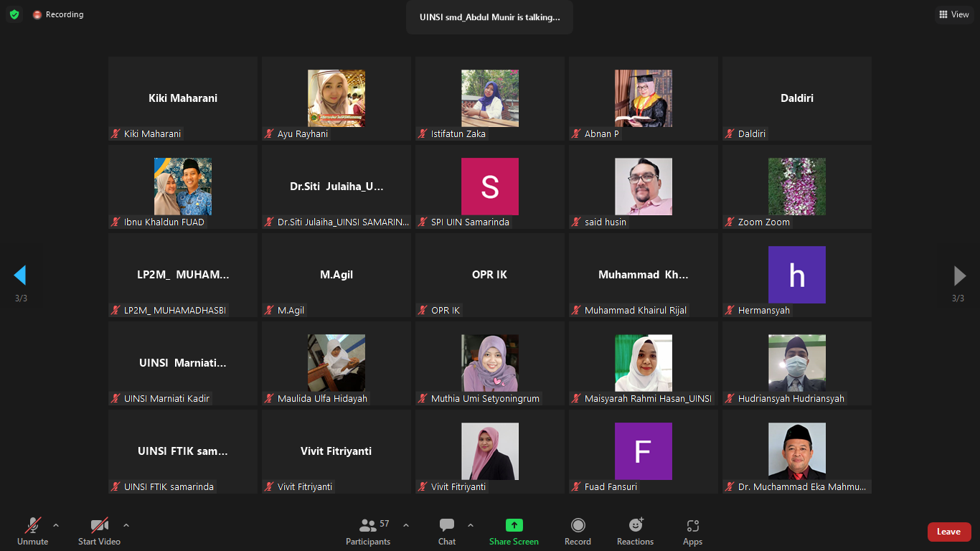Click the muted mic icon by said husin
The image size is (980, 551).
(x=576, y=222)
